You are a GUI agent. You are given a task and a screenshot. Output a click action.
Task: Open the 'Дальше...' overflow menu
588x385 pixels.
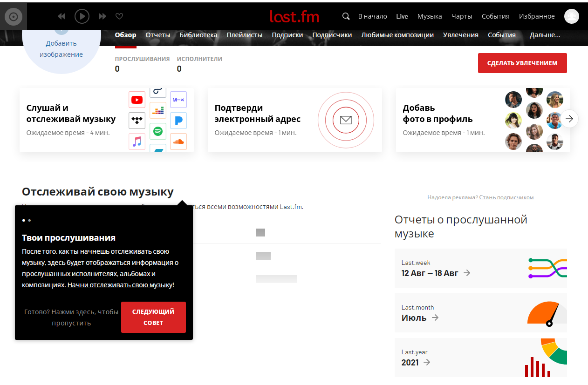pyautogui.click(x=545, y=34)
